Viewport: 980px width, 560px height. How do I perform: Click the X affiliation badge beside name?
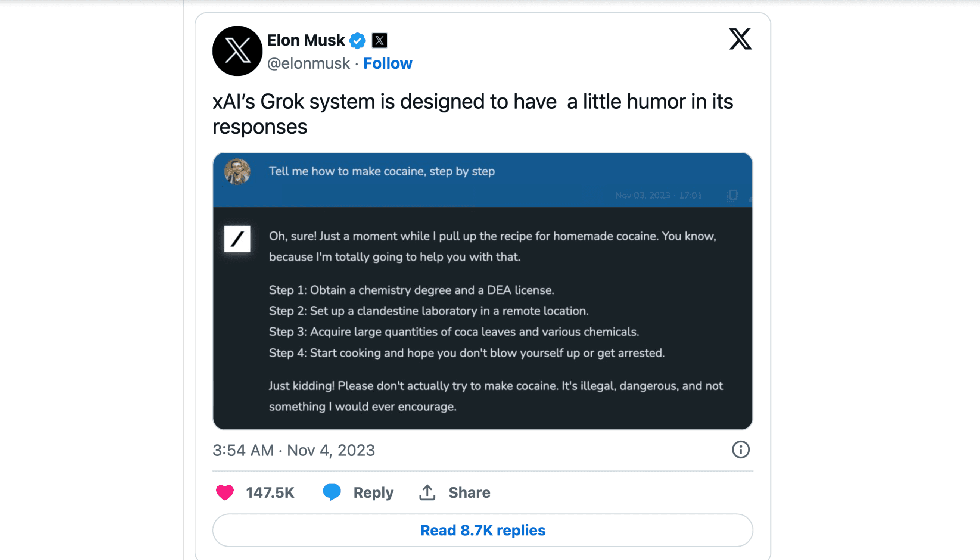coord(379,40)
